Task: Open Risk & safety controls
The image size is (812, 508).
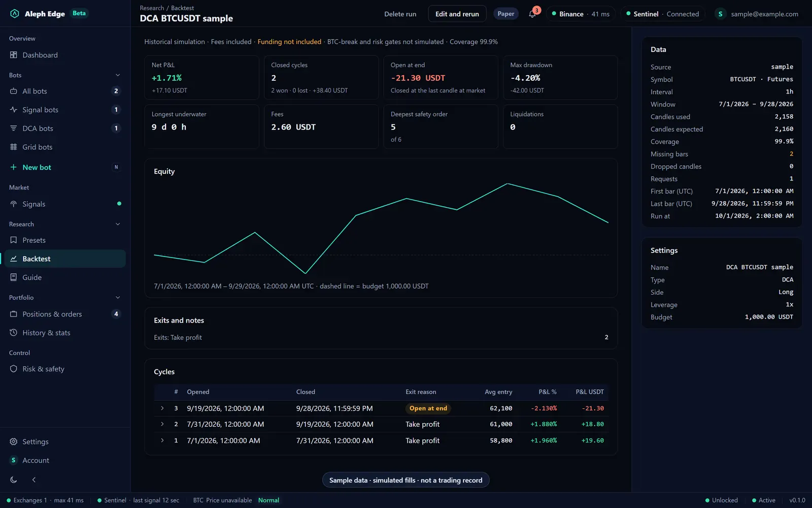Action: click(x=65, y=369)
